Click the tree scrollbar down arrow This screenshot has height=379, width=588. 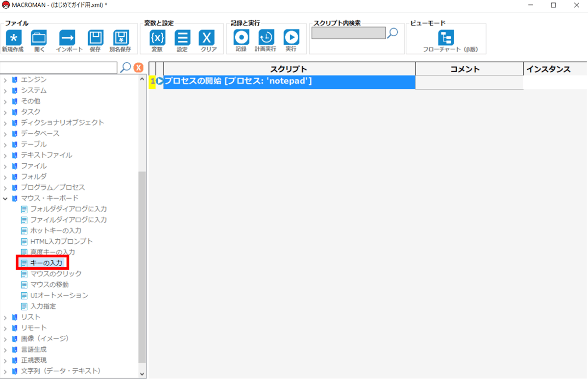[142, 374]
